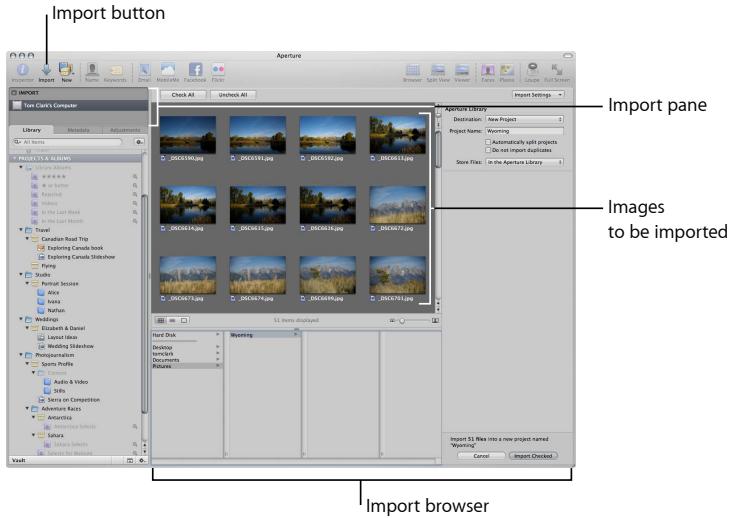
Task: Toggle checkbox for _DSC6699.jpg
Action: point(303,298)
